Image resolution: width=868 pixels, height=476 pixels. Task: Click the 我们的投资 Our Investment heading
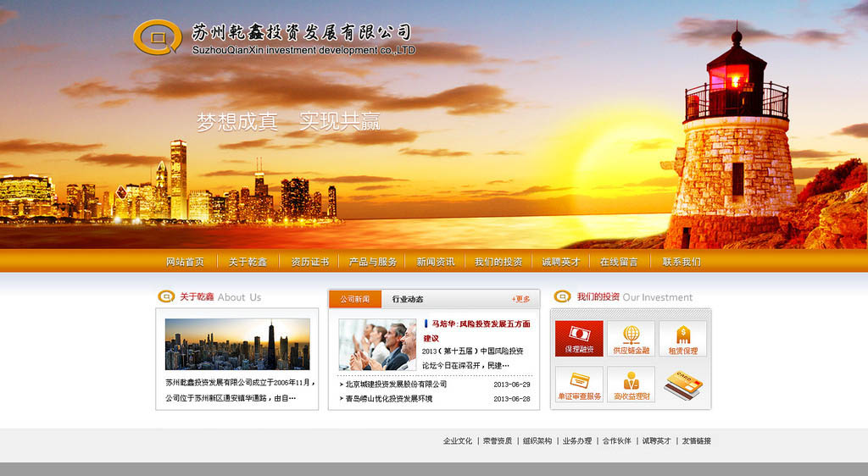[x=634, y=297]
